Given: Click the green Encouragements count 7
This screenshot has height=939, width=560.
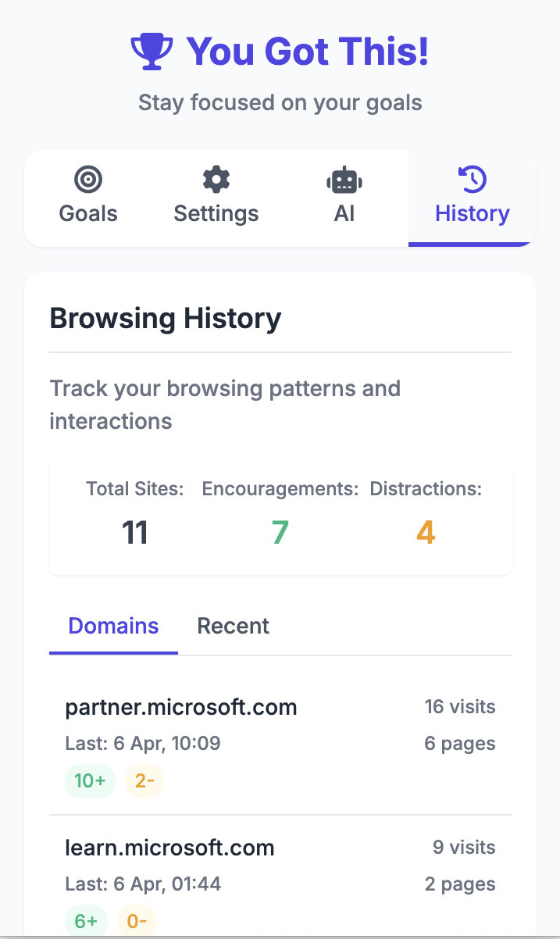Looking at the screenshot, I should 280,533.
